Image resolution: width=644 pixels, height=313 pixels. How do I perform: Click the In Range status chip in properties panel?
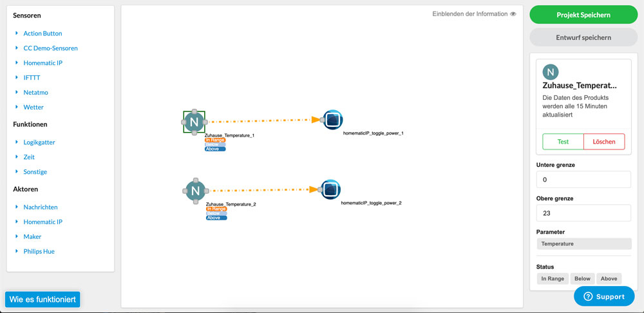pyautogui.click(x=553, y=278)
